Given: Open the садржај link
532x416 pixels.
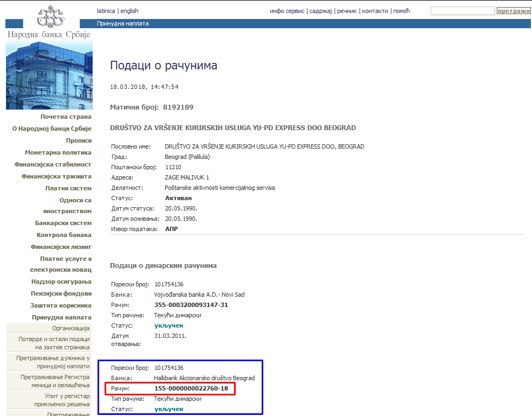Looking at the screenshot, I should [x=321, y=11].
